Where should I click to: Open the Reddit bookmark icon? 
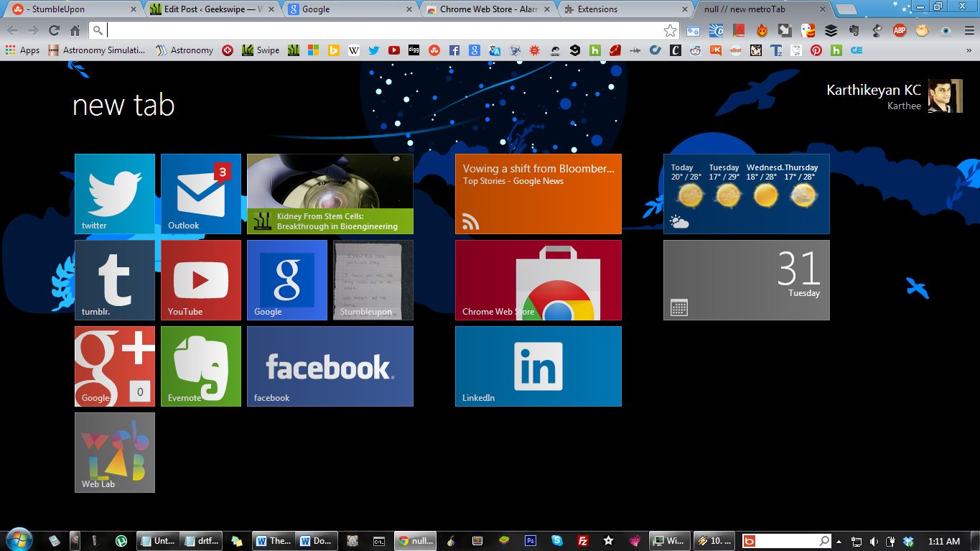point(695,50)
